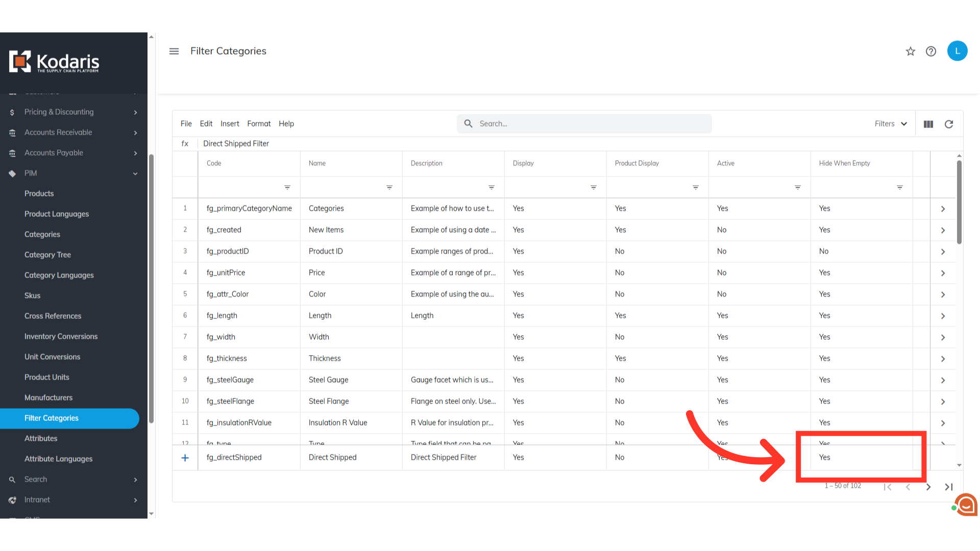Image resolution: width=980 pixels, height=551 pixels.
Task: Open Category Tree in sidebar
Action: pyautogui.click(x=47, y=255)
